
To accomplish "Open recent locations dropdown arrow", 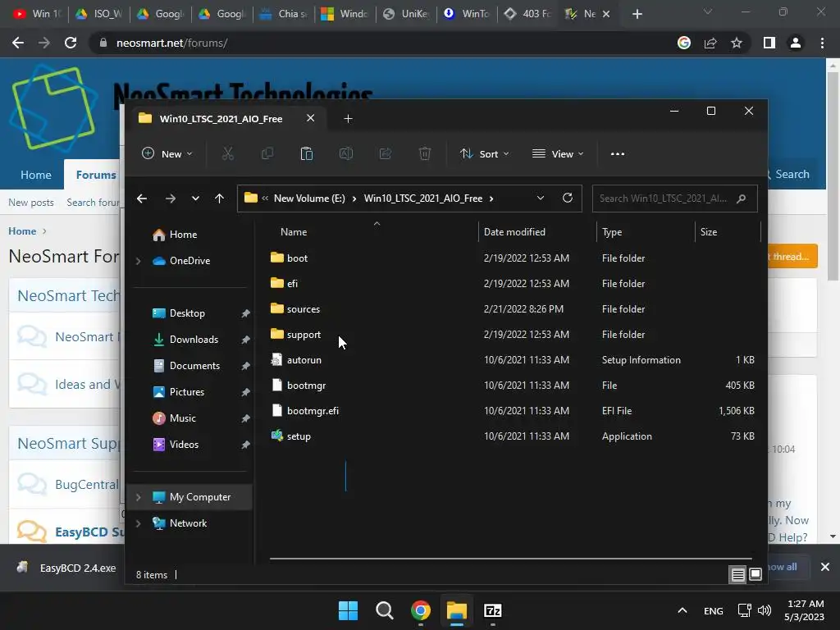I will pyautogui.click(x=195, y=199).
